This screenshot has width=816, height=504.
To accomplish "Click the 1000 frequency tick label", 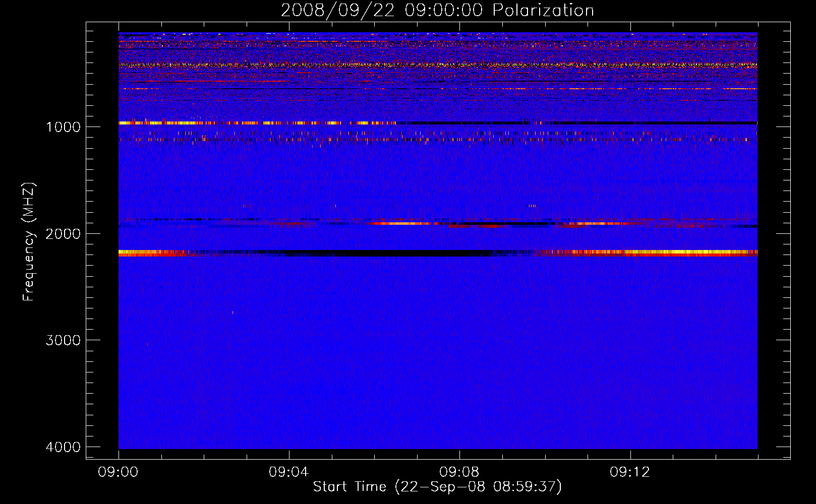I will [x=63, y=127].
